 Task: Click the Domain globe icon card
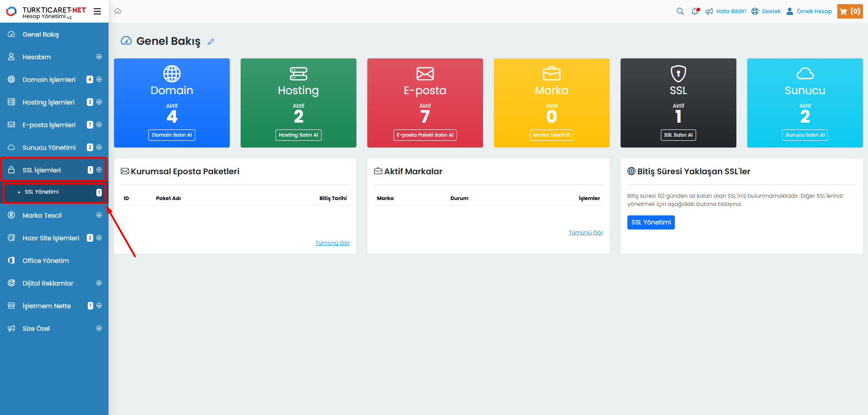(172, 73)
